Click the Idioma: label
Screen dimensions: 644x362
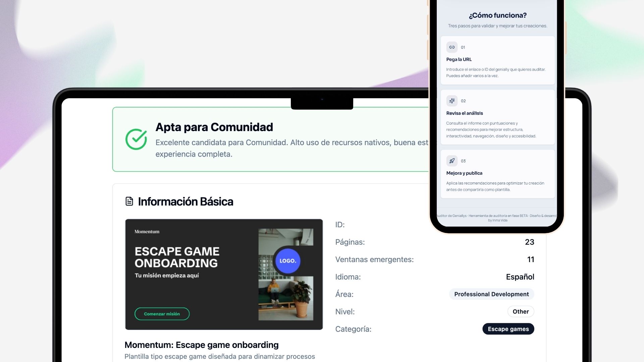pos(348,277)
